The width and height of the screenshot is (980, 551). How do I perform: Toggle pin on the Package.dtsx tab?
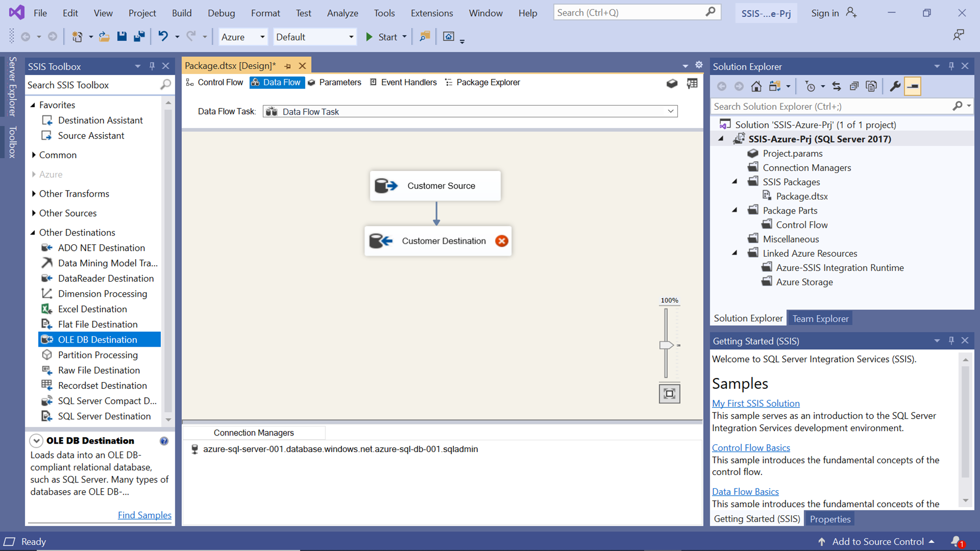(x=288, y=66)
